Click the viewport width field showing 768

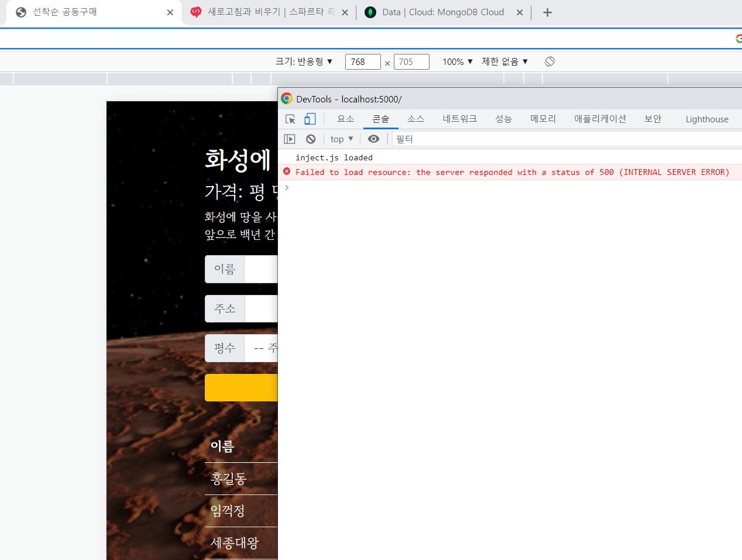click(363, 61)
